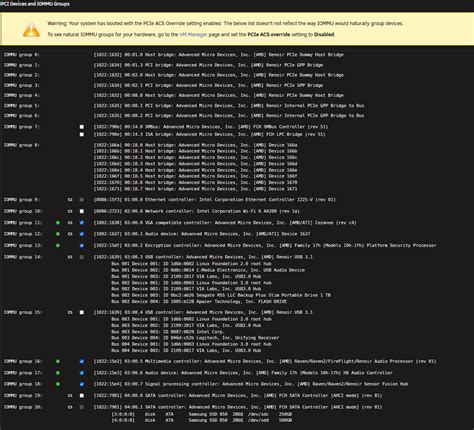Click the green status dot for IOMMU group 11
The width and height of the screenshot is (474, 430).
coord(58,223)
